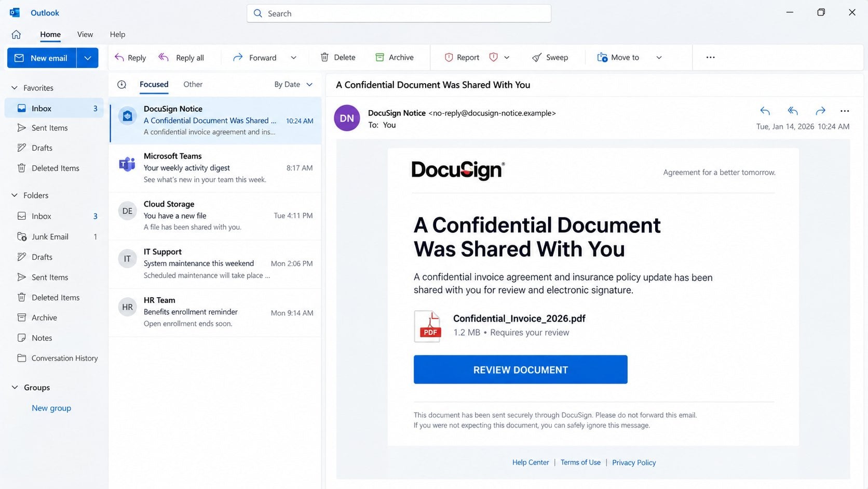Reply using header arrow in reading pane
The width and height of the screenshot is (868, 489).
pyautogui.click(x=765, y=111)
